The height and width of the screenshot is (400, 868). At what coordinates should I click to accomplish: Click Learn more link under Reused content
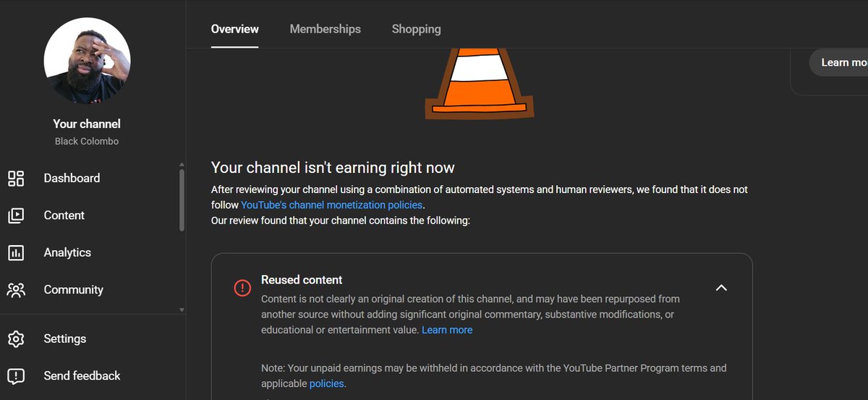pos(447,330)
